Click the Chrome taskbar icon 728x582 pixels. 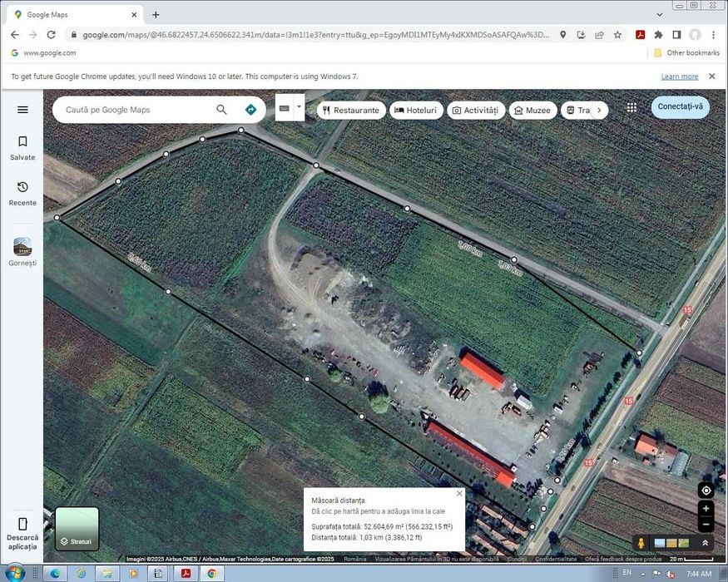click(211, 574)
